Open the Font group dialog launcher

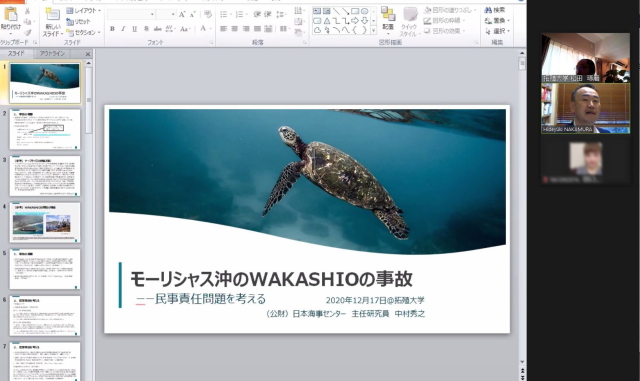pos(211,42)
